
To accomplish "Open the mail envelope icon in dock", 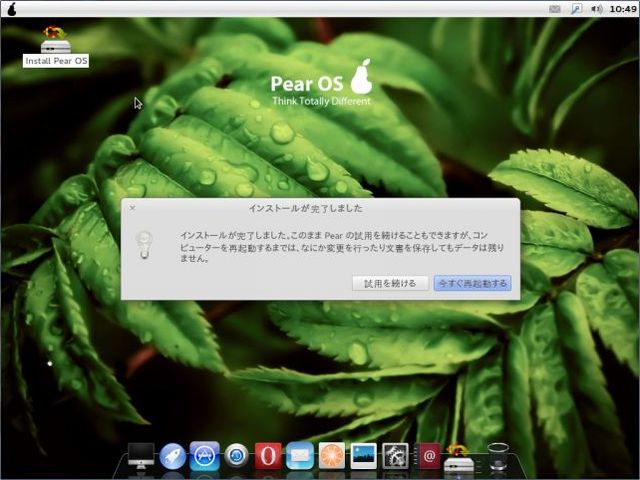I will tap(300, 457).
